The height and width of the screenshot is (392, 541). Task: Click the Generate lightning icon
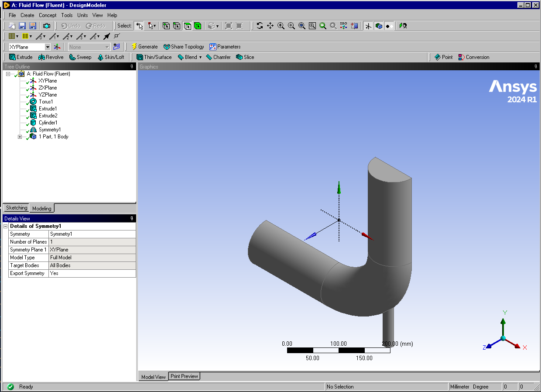[x=134, y=47]
